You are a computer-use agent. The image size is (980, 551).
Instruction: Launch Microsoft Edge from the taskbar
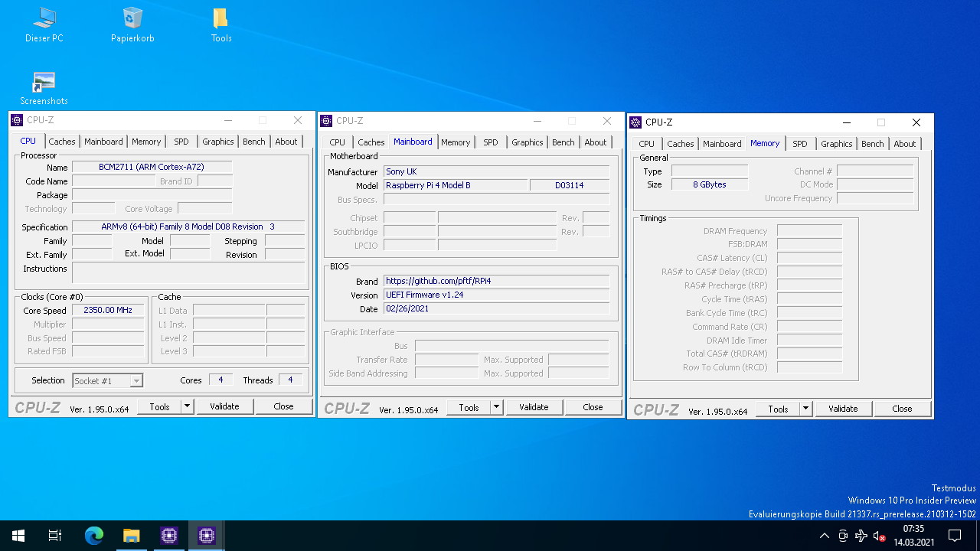click(x=93, y=536)
